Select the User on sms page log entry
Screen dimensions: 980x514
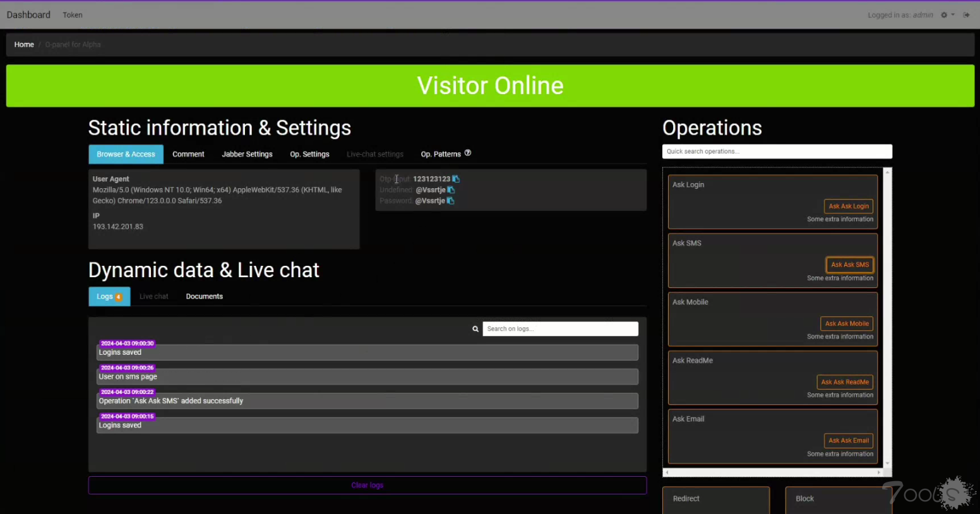[367, 377]
